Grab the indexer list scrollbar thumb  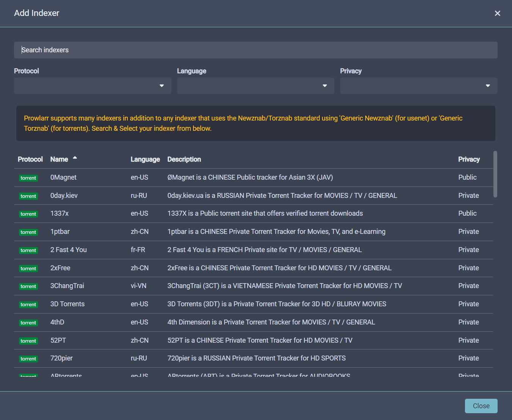click(x=495, y=174)
